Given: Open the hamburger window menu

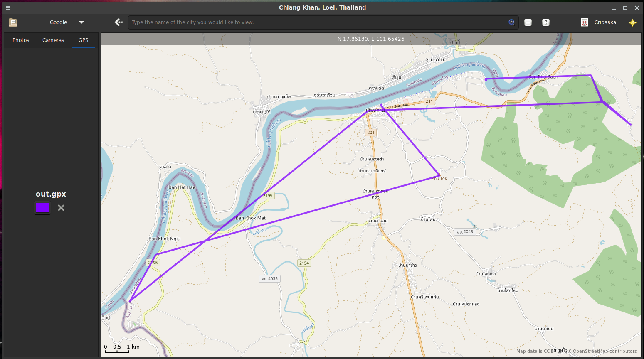Looking at the screenshot, I should coord(8,7).
